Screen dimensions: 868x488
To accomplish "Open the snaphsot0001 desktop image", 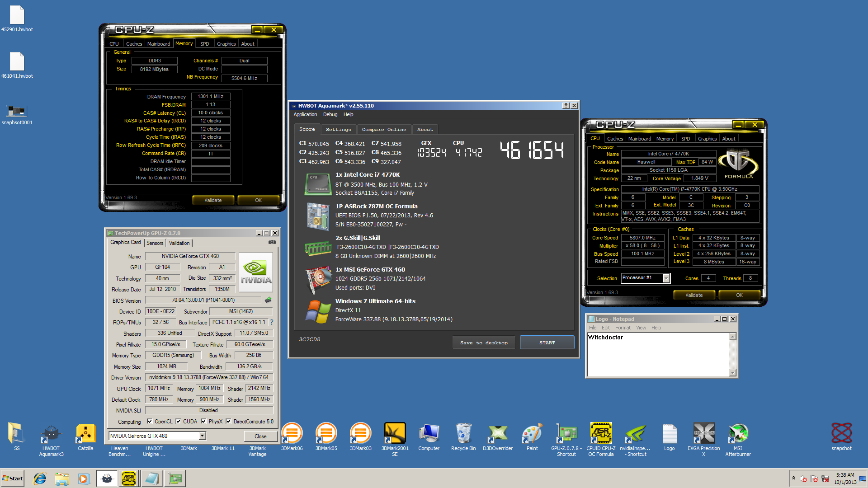I will 17,114.
